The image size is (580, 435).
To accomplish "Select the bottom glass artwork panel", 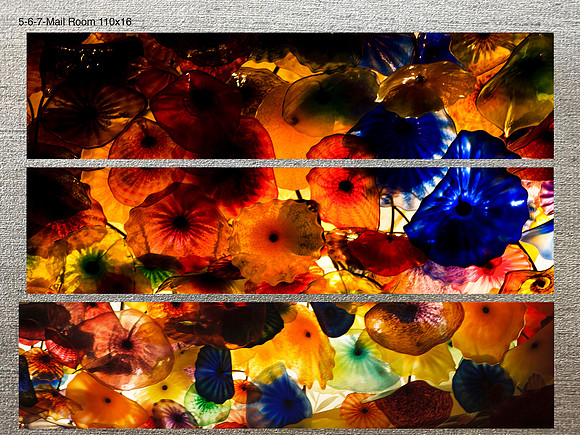I will (x=286, y=365).
